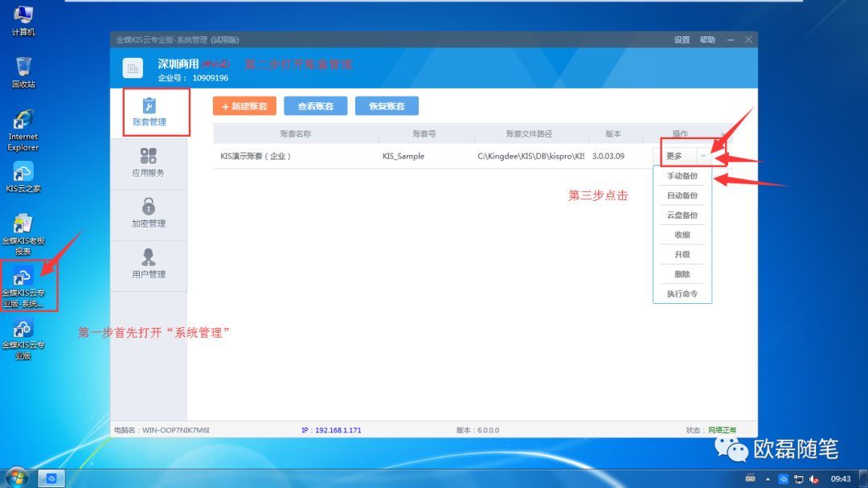Choose 云盘备份 from the dropdown

click(x=682, y=215)
